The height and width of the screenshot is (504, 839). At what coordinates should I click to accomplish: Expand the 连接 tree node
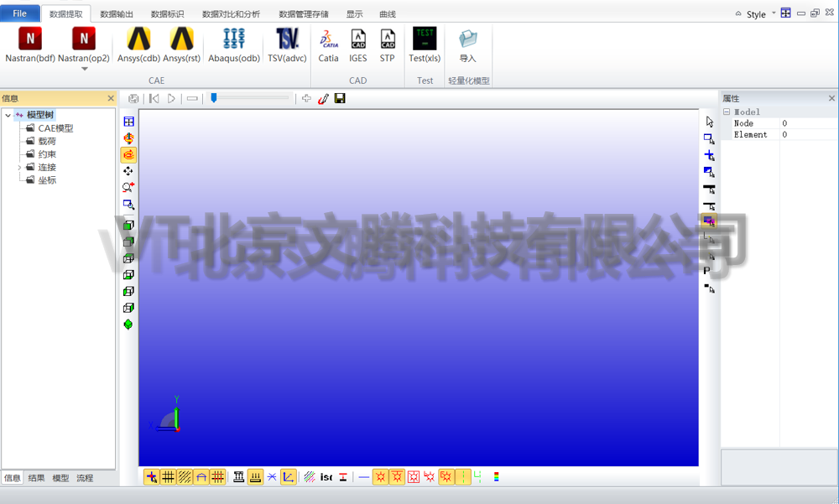pyautogui.click(x=19, y=168)
